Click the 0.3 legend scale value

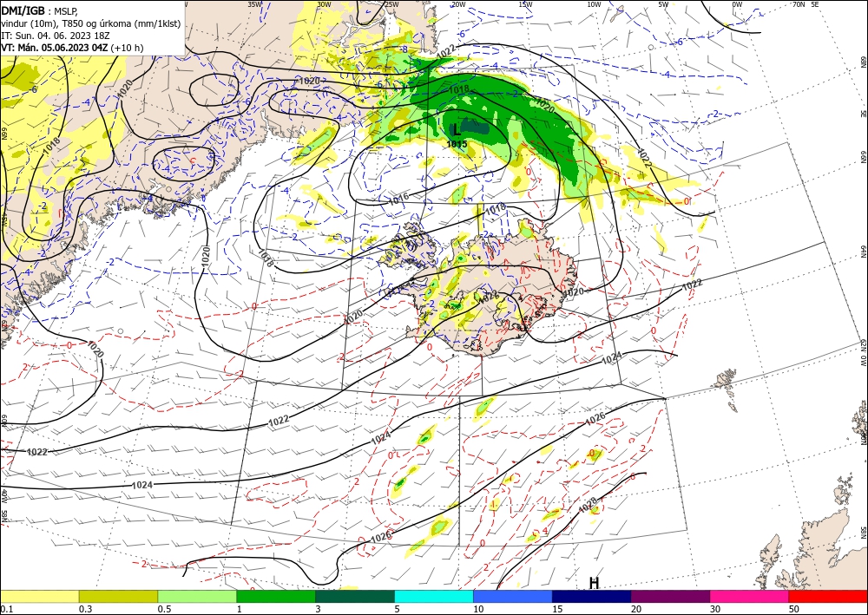coord(85,609)
